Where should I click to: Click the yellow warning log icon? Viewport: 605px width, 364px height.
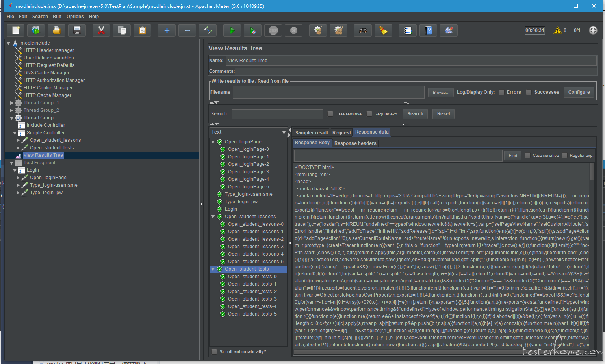(558, 30)
